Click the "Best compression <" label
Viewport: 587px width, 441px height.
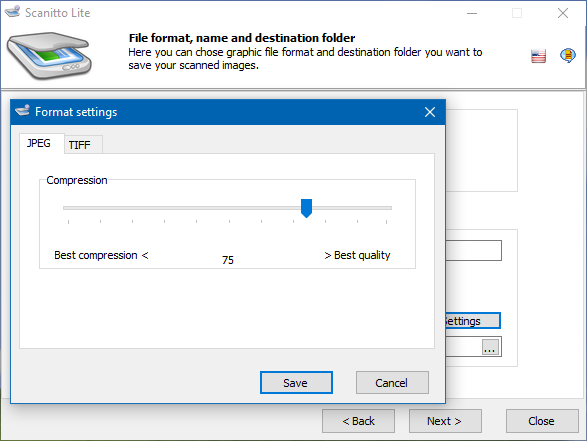click(x=101, y=255)
